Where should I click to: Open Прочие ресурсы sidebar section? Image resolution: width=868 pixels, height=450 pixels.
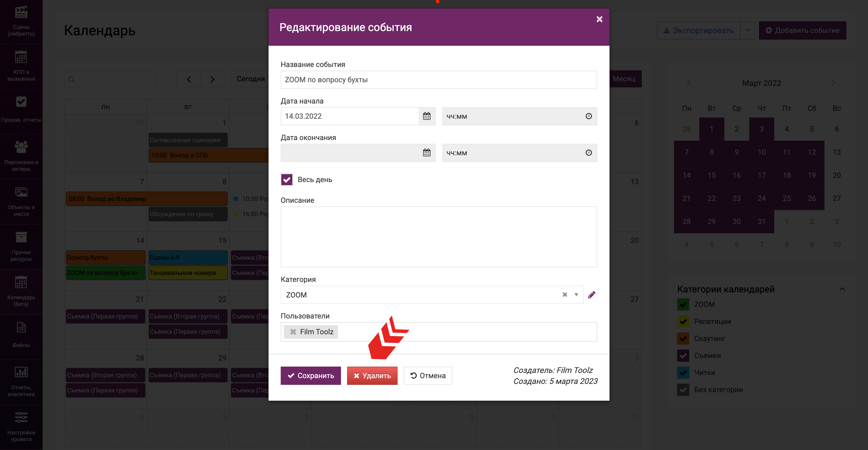pos(21,246)
